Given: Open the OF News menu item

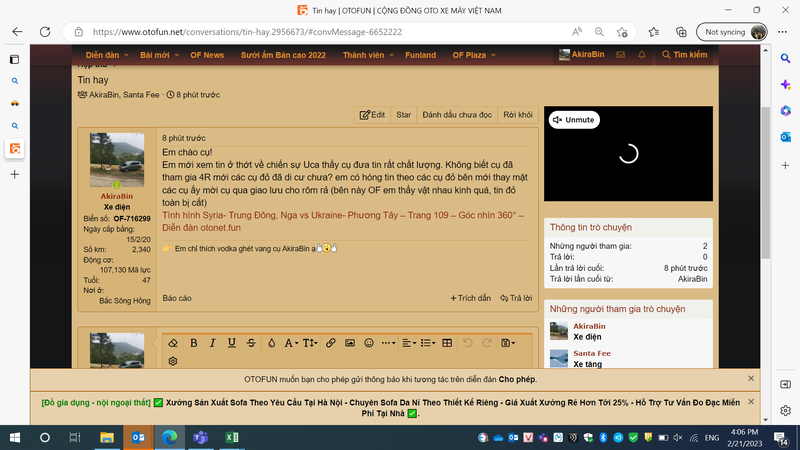Looking at the screenshot, I should point(207,55).
